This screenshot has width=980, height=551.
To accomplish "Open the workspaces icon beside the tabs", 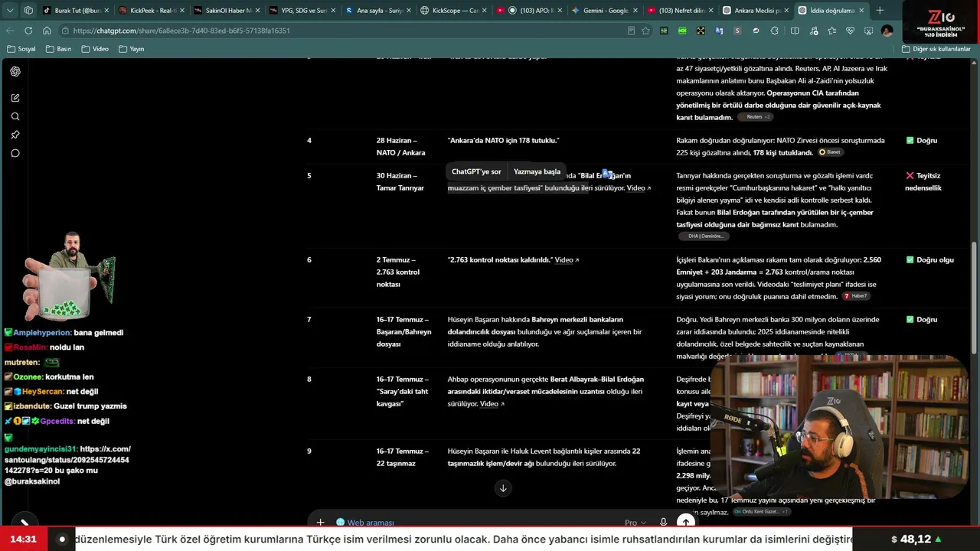I will point(28,11).
